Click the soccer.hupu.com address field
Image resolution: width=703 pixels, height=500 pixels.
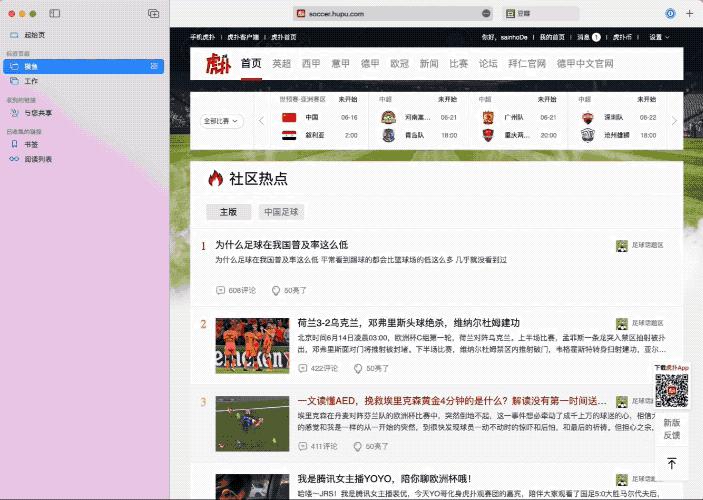coord(393,13)
